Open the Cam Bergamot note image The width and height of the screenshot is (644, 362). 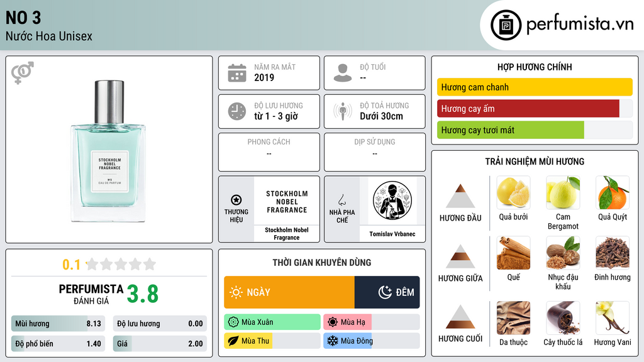pos(563,192)
